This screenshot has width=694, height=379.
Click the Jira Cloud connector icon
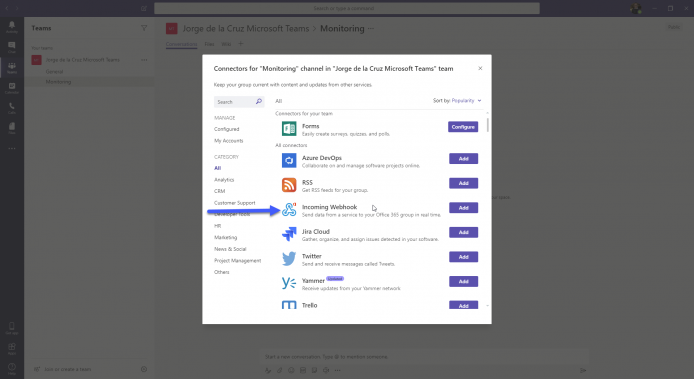pos(289,234)
